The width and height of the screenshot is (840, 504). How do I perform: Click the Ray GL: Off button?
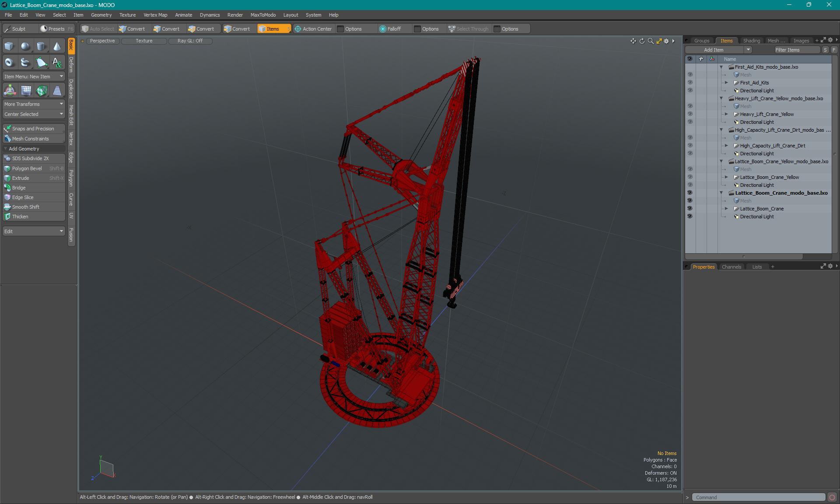190,41
